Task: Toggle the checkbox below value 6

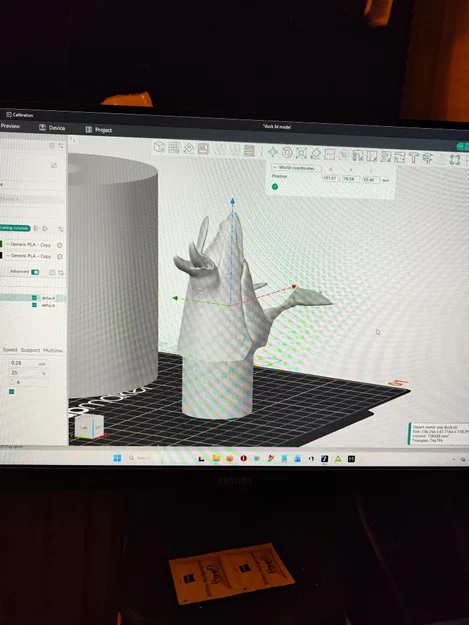Action: click(x=12, y=392)
